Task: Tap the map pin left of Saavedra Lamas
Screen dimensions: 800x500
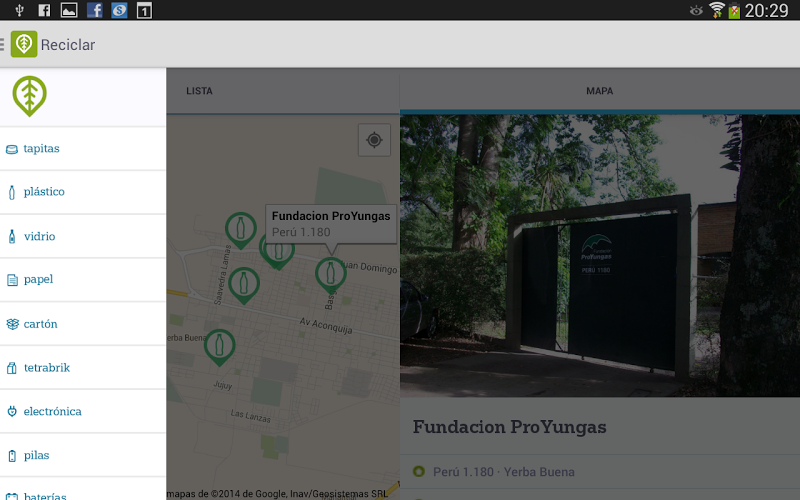Action: [x=244, y=285]
